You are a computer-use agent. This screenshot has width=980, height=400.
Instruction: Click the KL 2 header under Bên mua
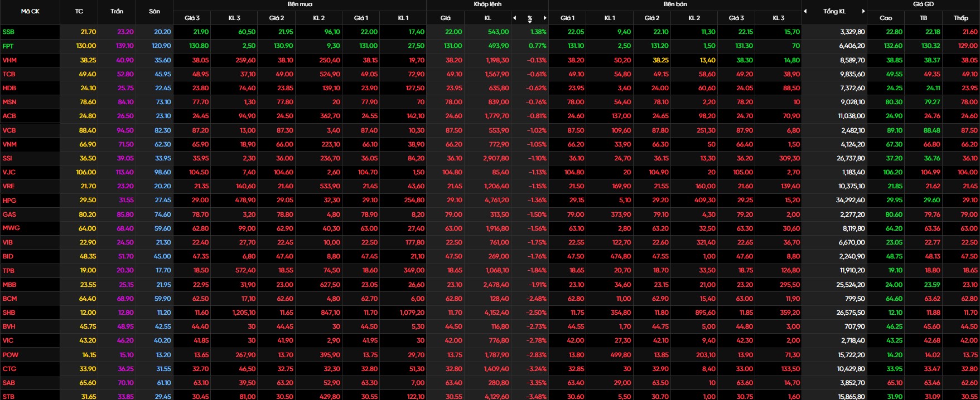point(318,18)
